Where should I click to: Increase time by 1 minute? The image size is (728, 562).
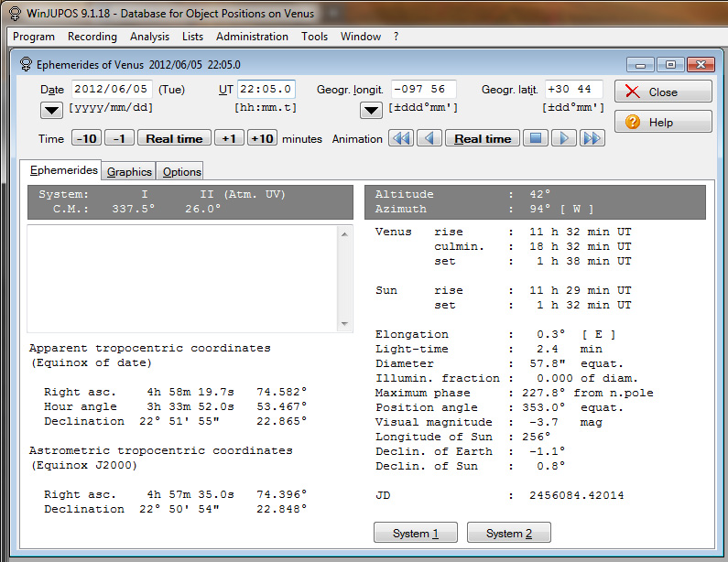click(x=229, y=138)
